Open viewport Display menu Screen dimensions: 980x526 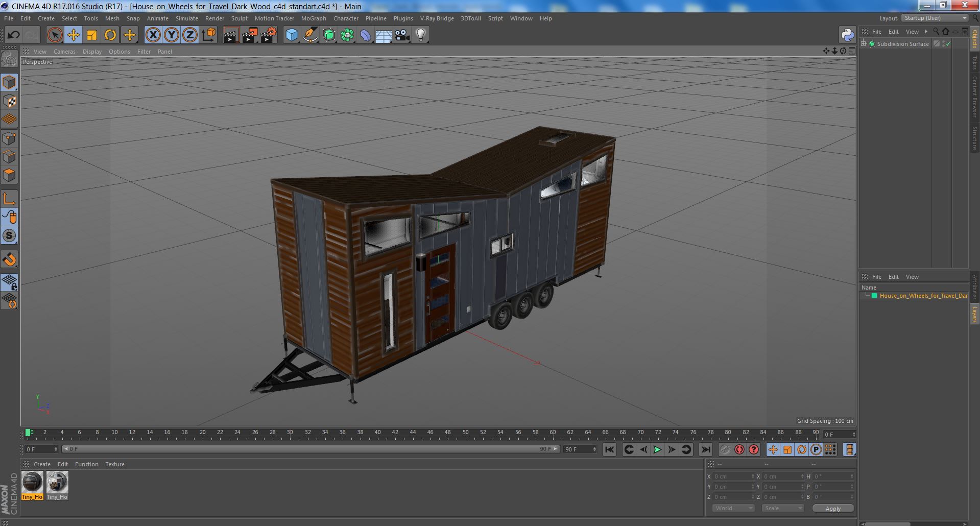pos(92,52)
